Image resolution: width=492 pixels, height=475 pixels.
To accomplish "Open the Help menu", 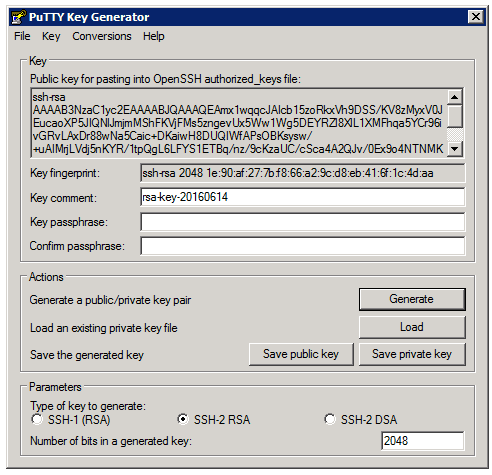I will click(153, 36).
